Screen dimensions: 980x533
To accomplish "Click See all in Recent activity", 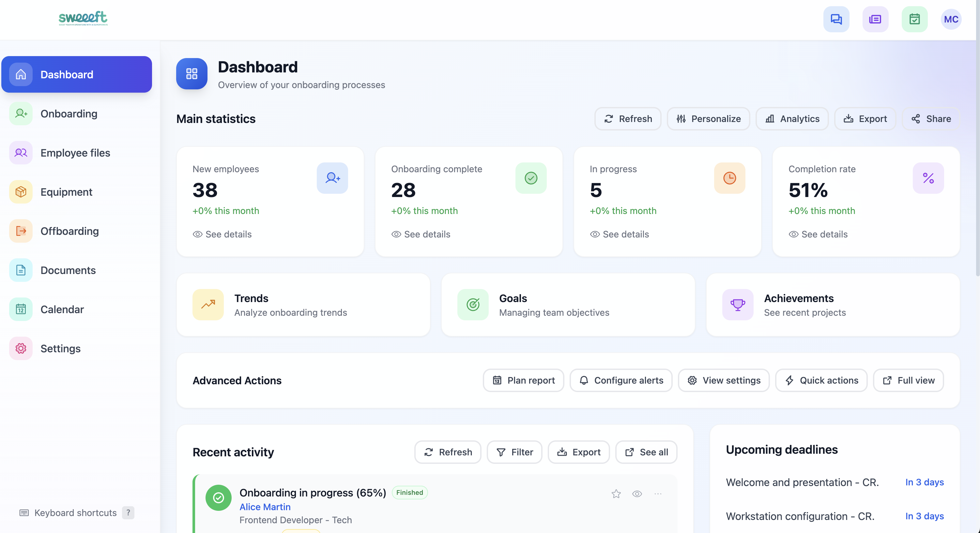I will (x=646, y=452).
